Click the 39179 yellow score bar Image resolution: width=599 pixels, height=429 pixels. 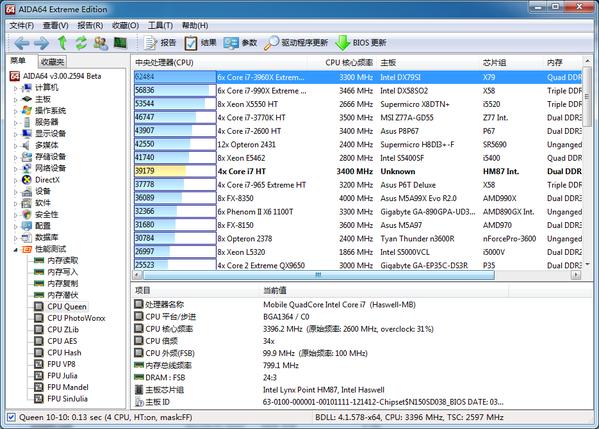pos(175,171)
